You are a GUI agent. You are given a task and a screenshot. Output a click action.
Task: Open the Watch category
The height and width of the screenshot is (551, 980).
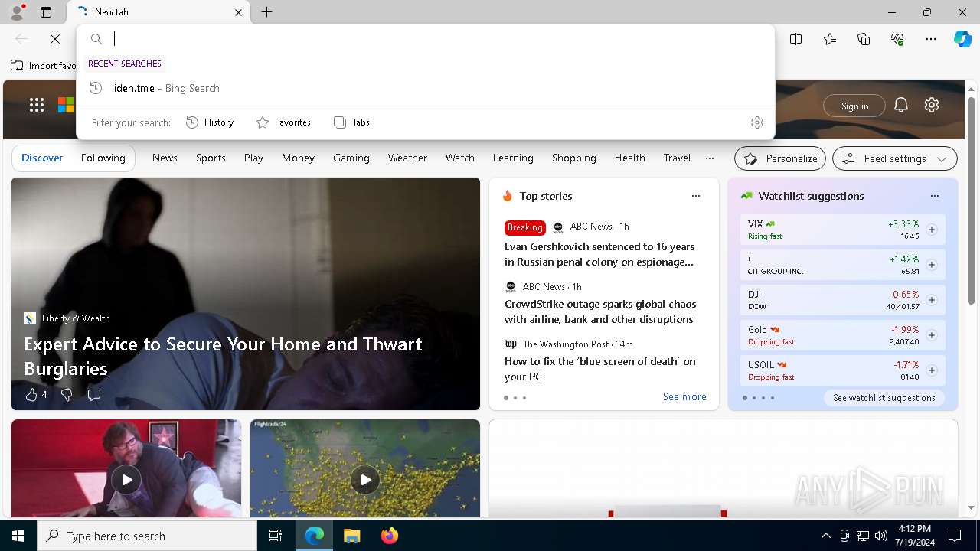coord(460,158)
